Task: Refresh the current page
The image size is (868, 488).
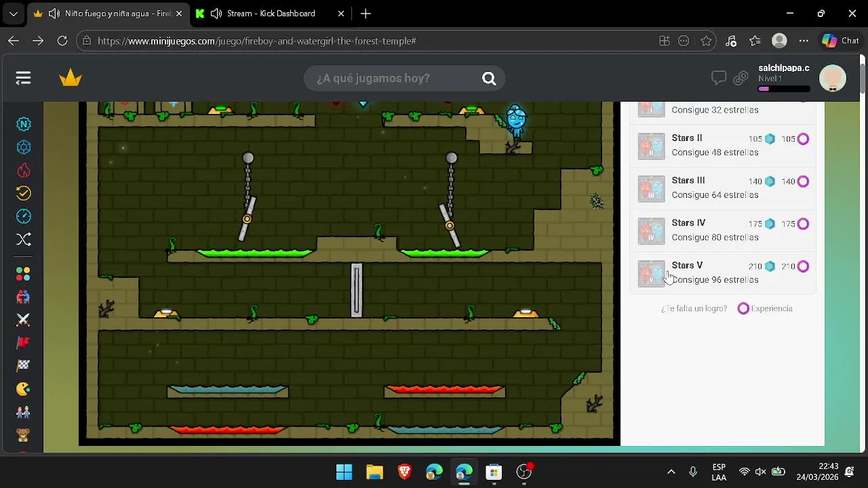Action: pyautogui.click(x=62, y=41)
